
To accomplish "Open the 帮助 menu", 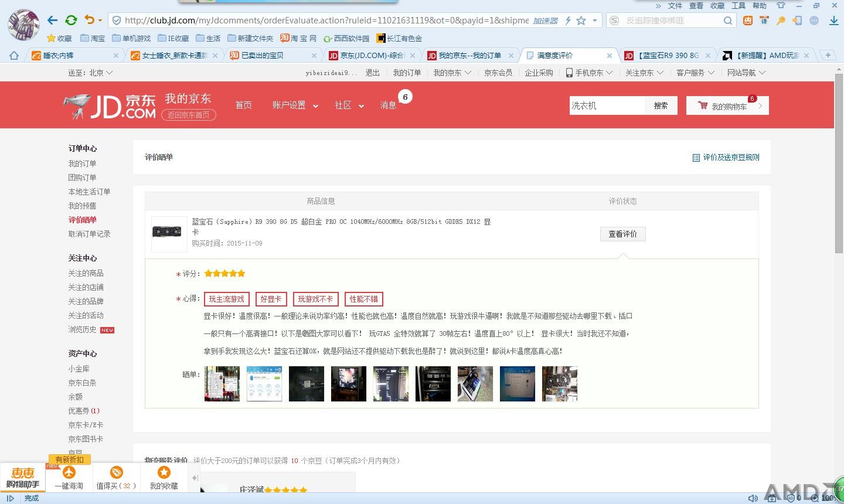I will [x=760, y=5].
